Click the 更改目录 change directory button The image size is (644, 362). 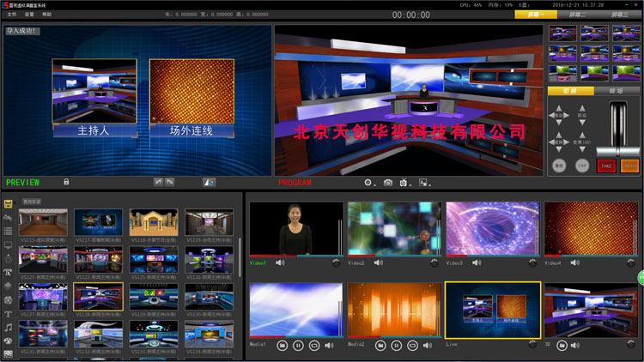point(30,202)
